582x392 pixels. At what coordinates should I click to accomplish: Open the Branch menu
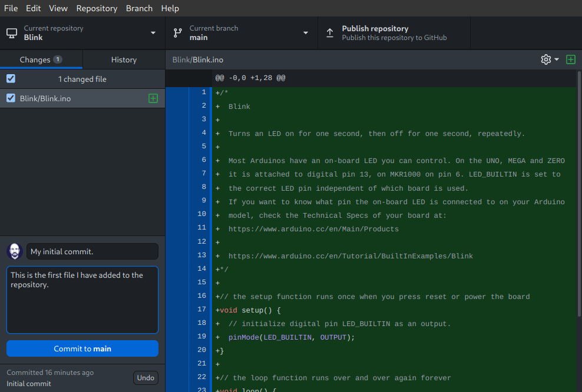click(139, 8)
